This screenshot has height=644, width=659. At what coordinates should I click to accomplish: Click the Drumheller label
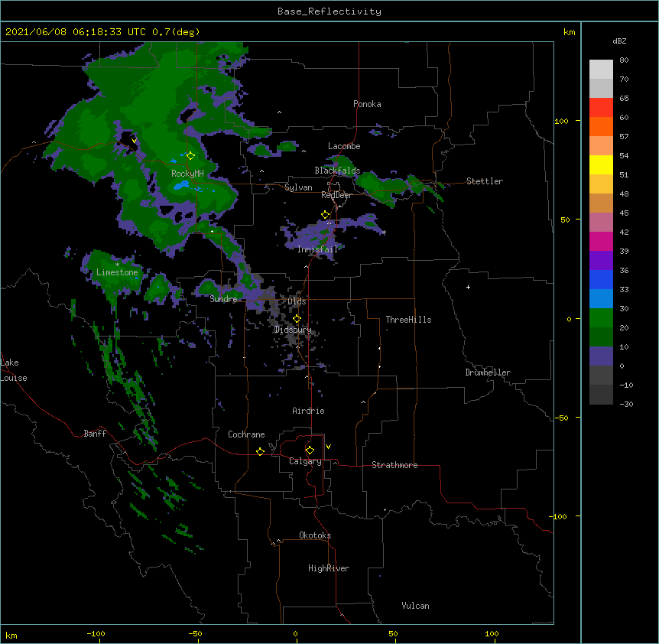[488, 372]
